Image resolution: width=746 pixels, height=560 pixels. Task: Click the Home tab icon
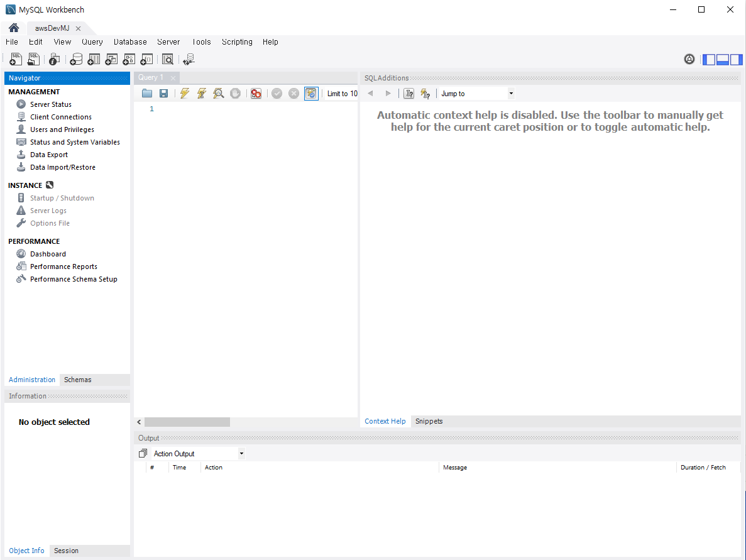coord(14,28)
